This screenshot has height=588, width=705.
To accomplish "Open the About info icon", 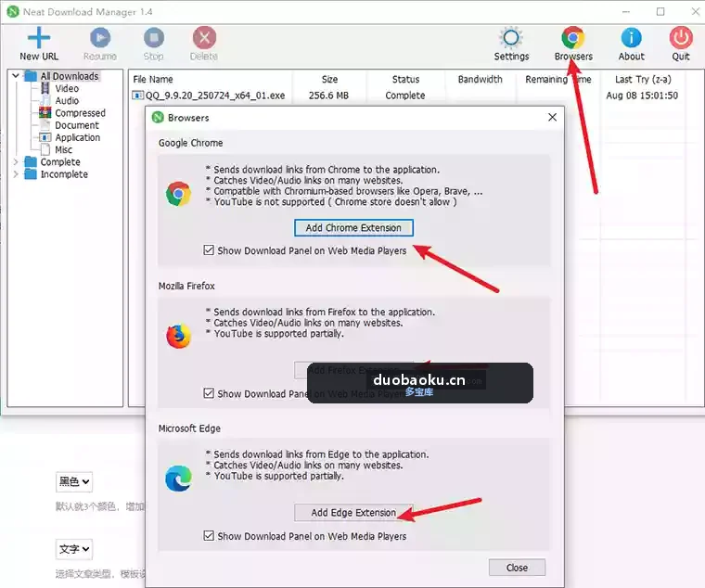I will [632, 38].
